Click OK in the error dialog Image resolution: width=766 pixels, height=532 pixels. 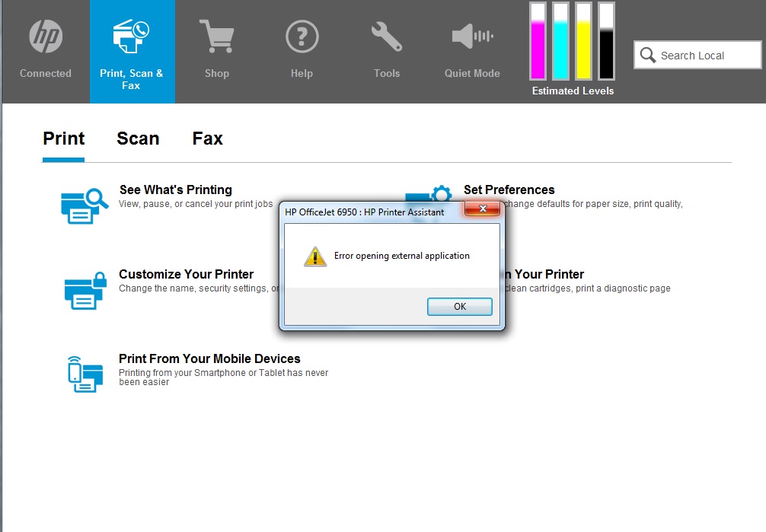coord(460,306)
